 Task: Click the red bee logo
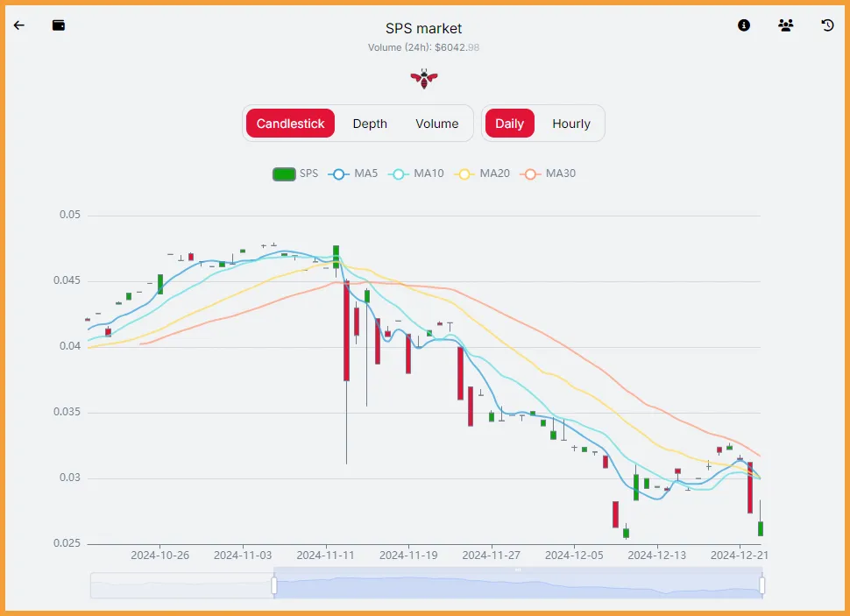(x=424, y=79)
